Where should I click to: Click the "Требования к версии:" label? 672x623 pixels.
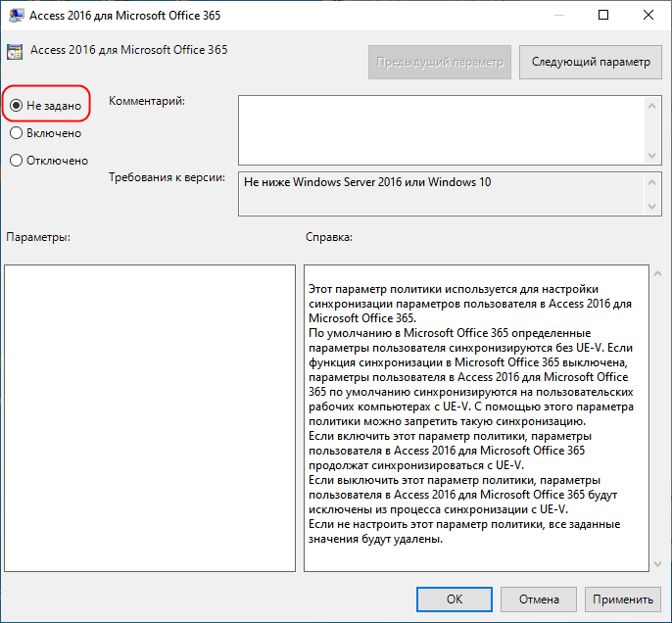coord(167,177)
